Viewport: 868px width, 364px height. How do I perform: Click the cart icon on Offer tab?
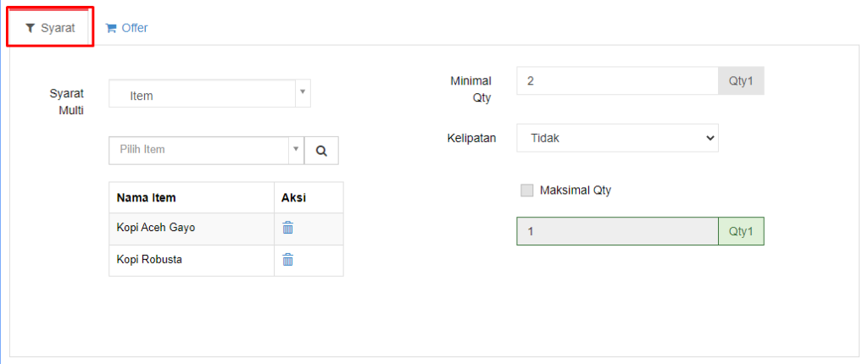click(x=111, y=28)
